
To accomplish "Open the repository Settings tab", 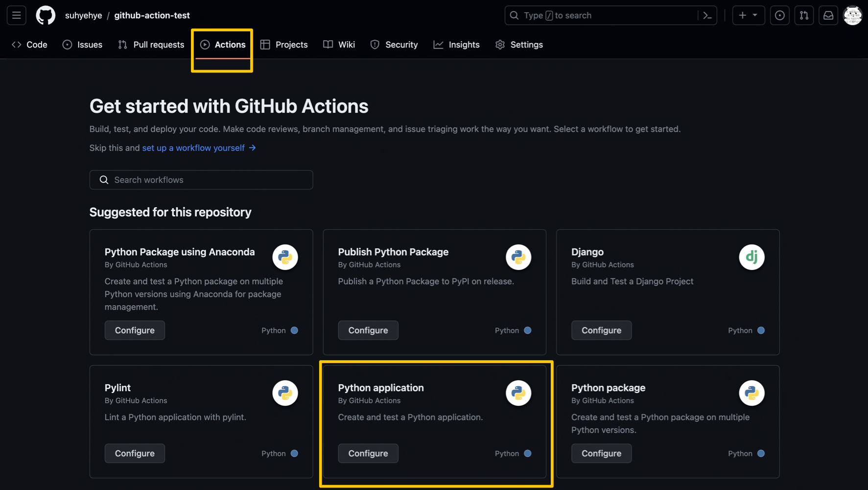I will click(x=519, y=45).
